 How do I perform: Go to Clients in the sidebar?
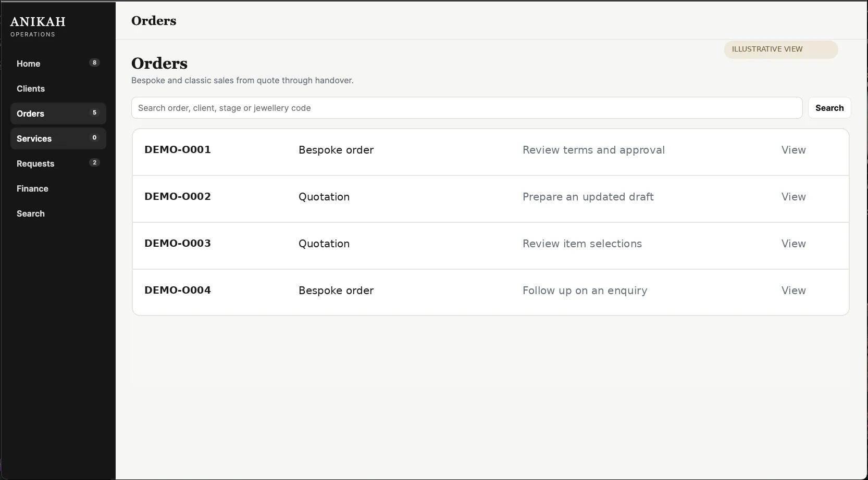point(58,89)
